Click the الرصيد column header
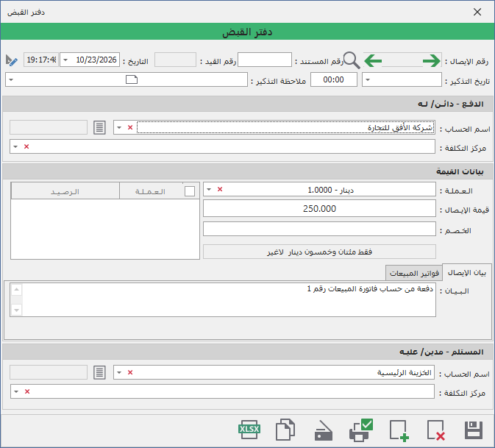 (65, 191)
